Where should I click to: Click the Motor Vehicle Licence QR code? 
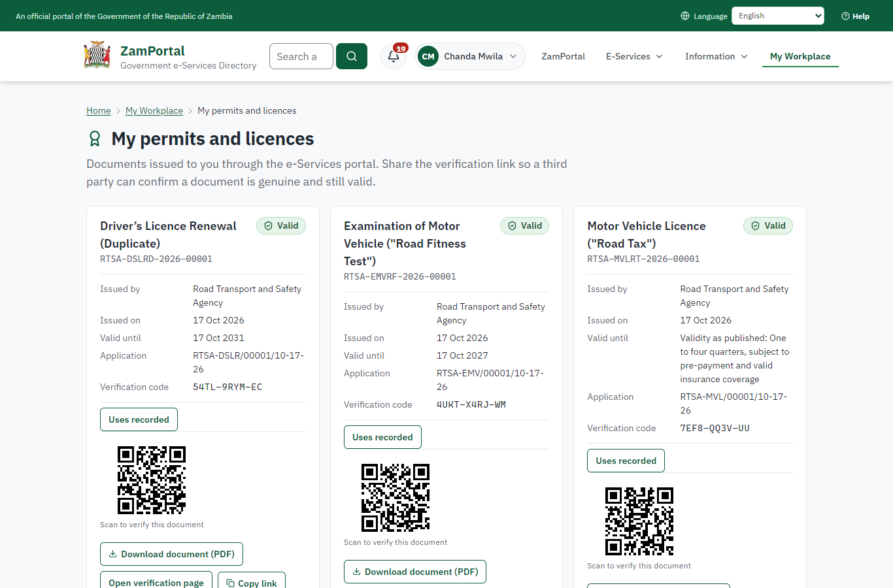coord(639,521)
